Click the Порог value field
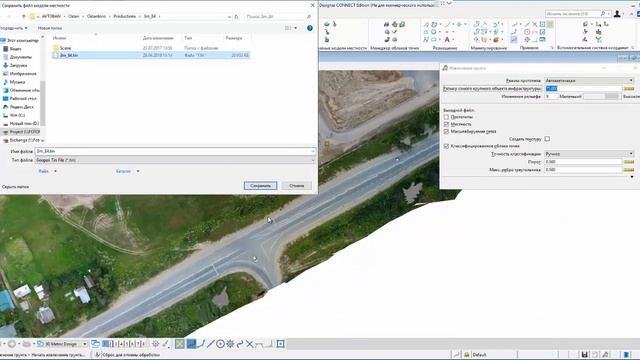 (x=583, y=162)
